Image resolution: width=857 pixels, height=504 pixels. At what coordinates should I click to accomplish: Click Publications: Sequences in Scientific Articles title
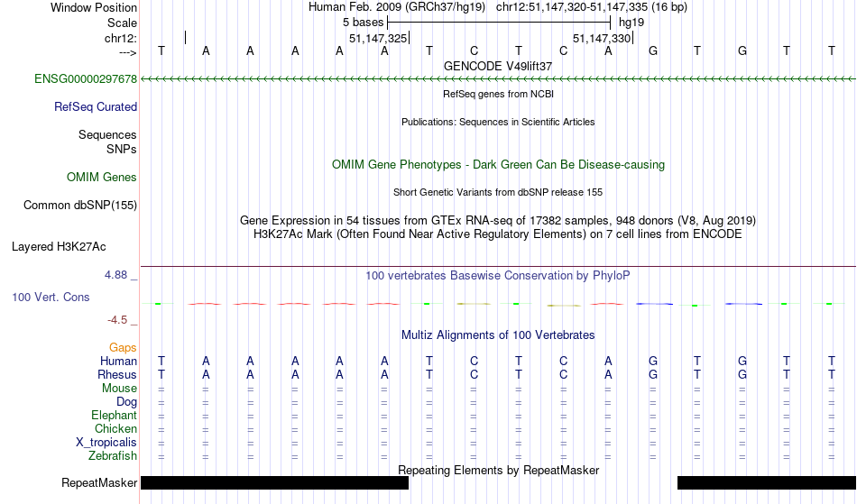(x=498, y=122)
